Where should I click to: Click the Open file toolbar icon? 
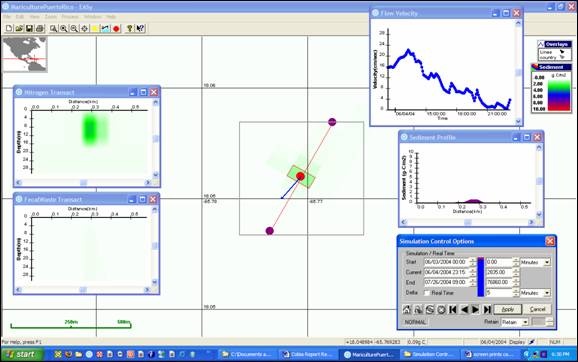tap(19, 28)
